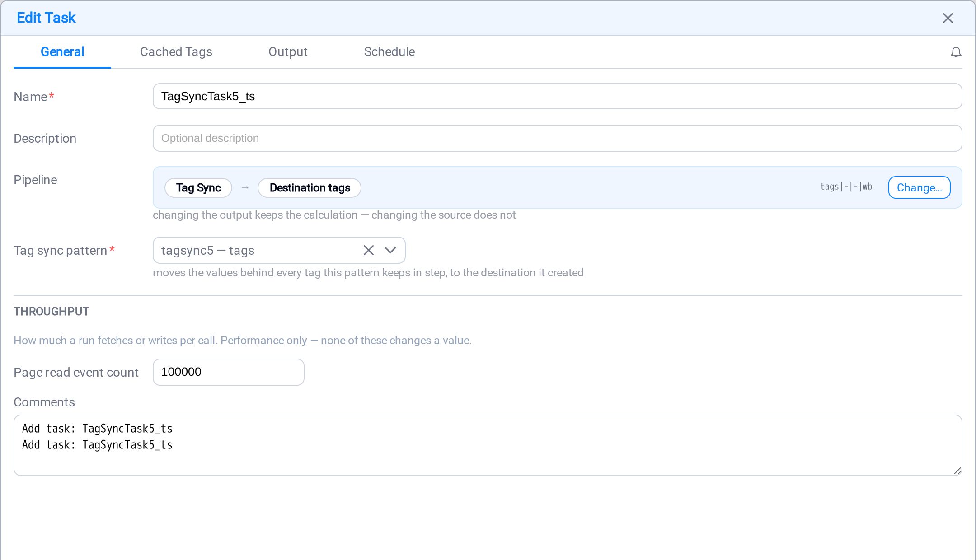
Task: Select the Destination tags pipeline chip
Action: point(310,188)
